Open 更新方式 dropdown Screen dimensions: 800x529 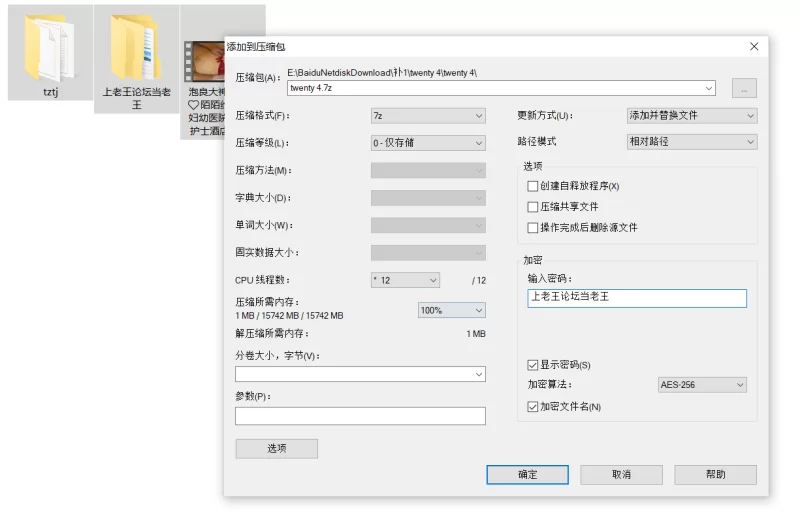tap(691, 116)
